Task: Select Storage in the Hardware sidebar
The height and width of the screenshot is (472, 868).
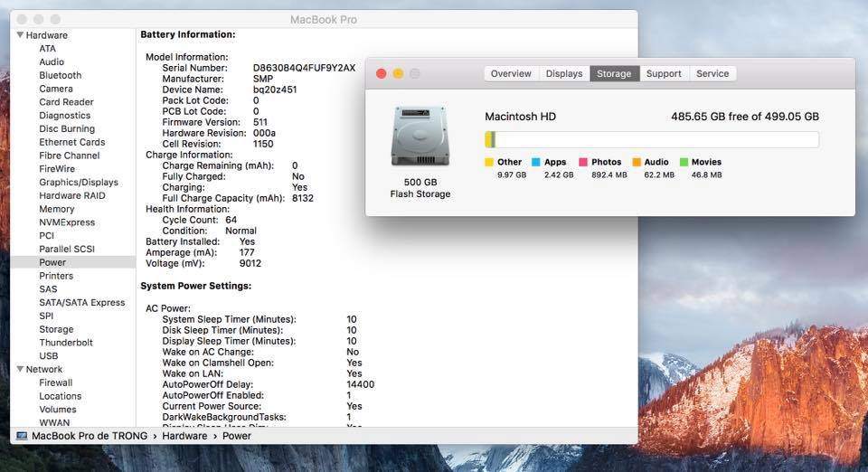Action: 56,329
